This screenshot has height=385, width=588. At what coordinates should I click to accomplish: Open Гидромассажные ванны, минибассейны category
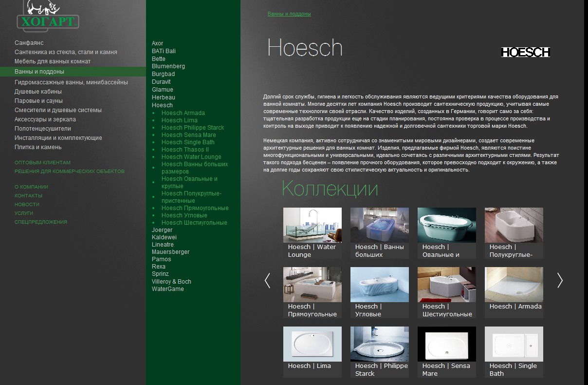(x=71, y=82)
